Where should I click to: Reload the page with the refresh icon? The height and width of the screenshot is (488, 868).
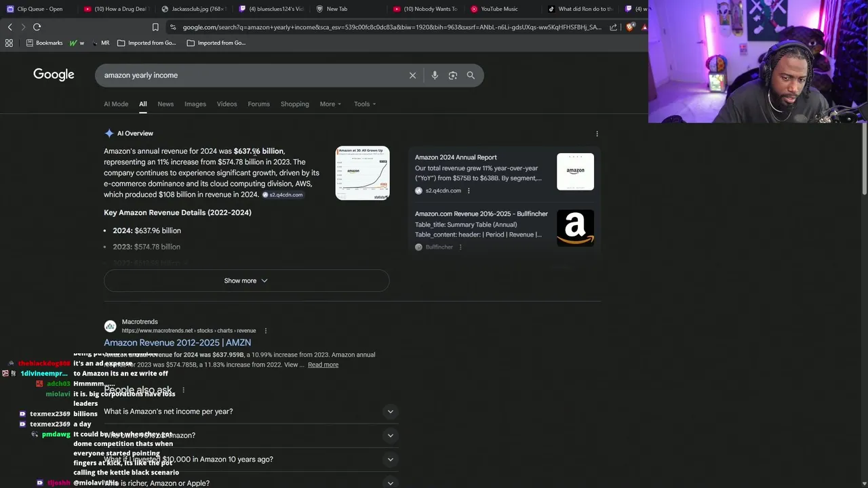pyautogui.click(x=37, y=27)
